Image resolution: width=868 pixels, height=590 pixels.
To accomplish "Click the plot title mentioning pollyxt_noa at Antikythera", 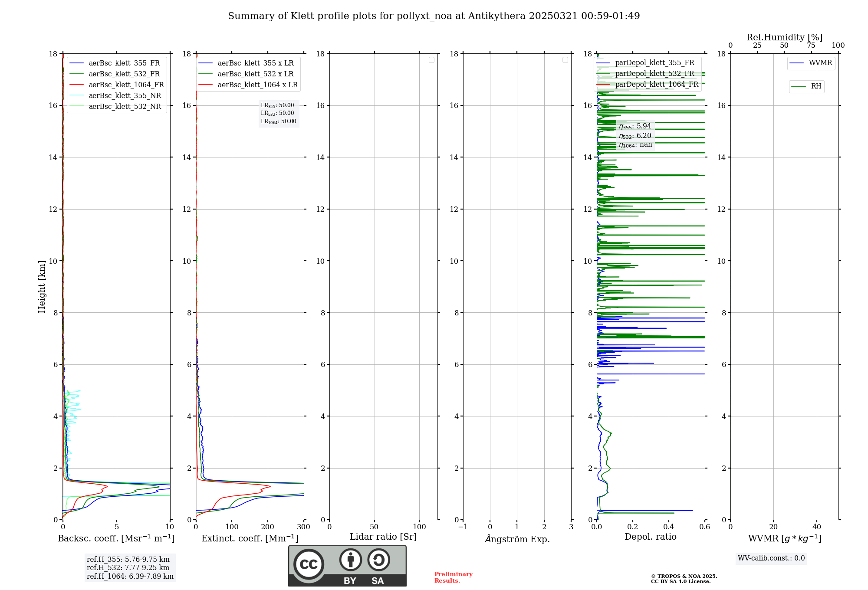I will (x=434, y=16).
